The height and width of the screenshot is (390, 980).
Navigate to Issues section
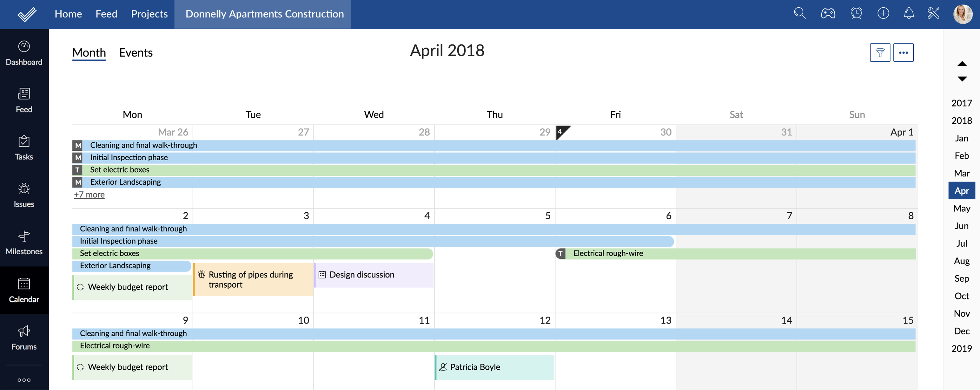(24, 195)
